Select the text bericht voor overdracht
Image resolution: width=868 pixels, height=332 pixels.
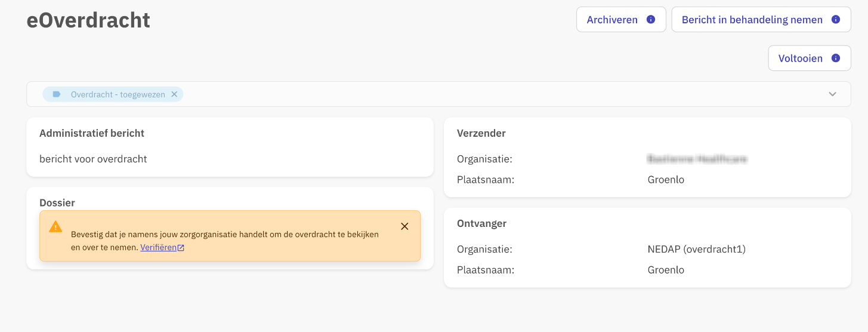coord(93,159)
